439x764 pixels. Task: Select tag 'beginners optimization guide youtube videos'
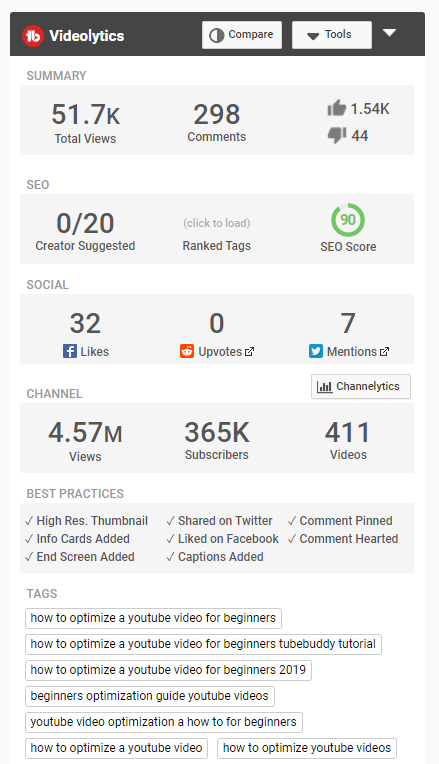pos(150,696)
